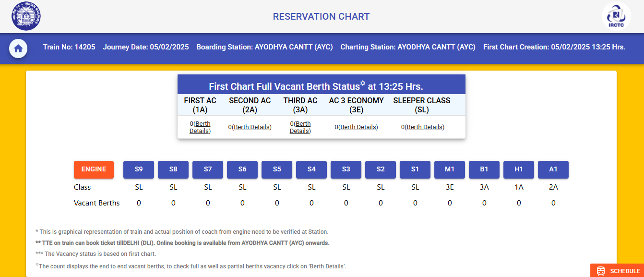Click the Home icon on the blue bar
This screenshot has height=277, width=644.
click(x=18, y=48)
